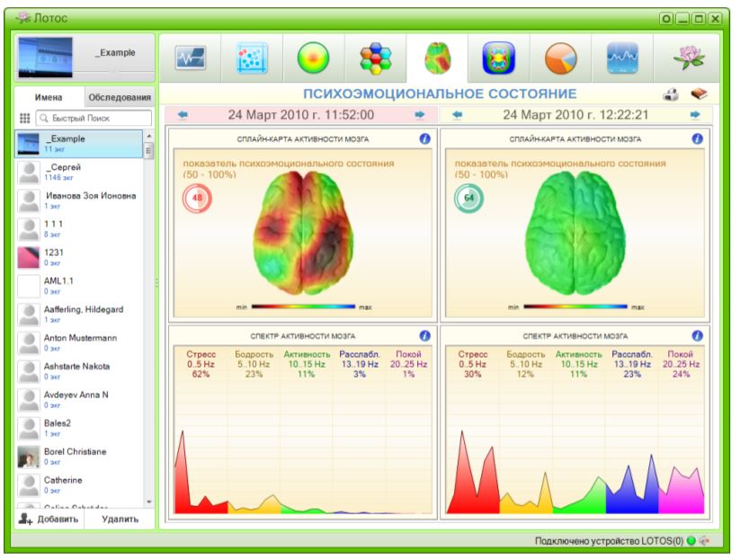Screen dimensions: 740x560
Task: Open the blue scatter plot view
Action: tap(252, 58)
